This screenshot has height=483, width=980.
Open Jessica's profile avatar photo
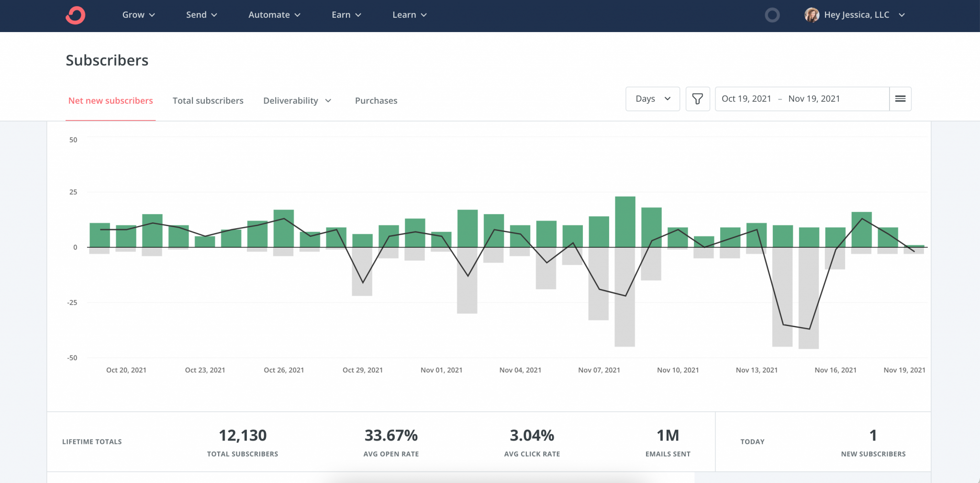(x=812, y=15)
